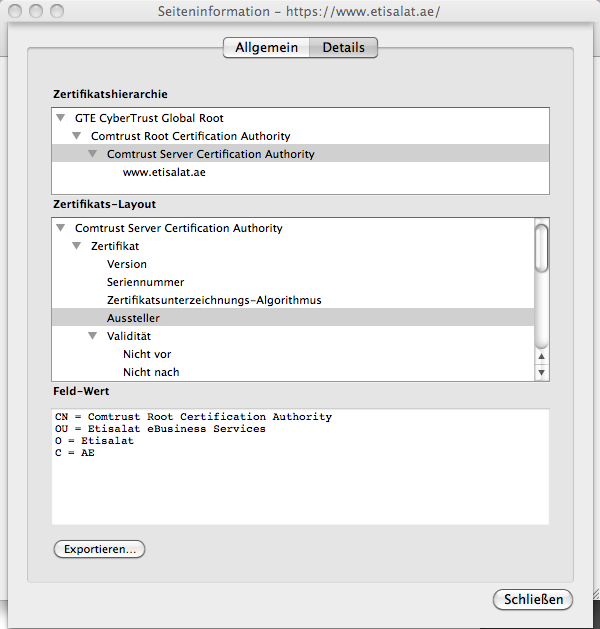Zoom the Seiteninformation window
600x629 pixels.
[x=57, y=11]
